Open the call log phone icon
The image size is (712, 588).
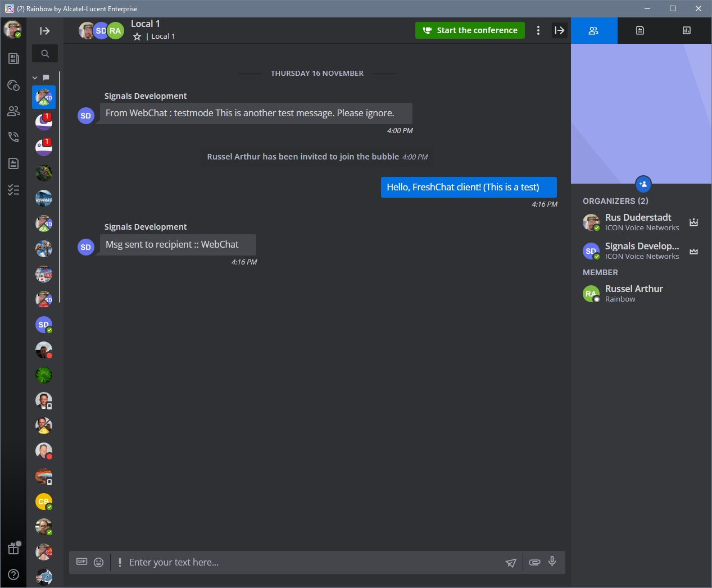13,137
